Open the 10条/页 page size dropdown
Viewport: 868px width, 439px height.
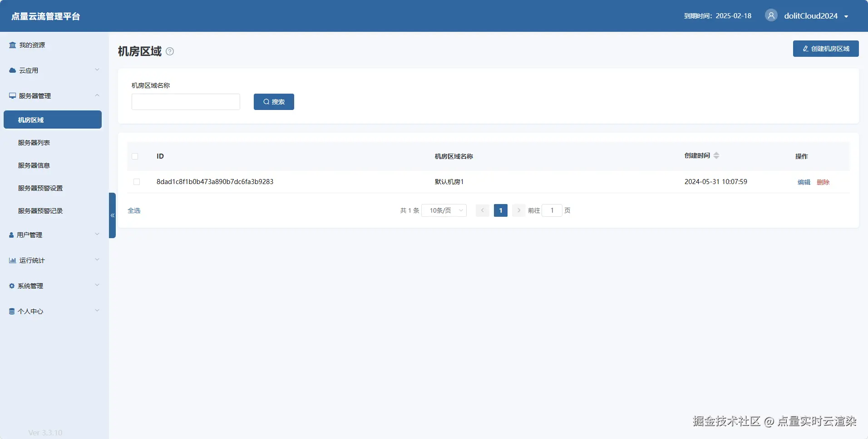click(x=444, y=210)
